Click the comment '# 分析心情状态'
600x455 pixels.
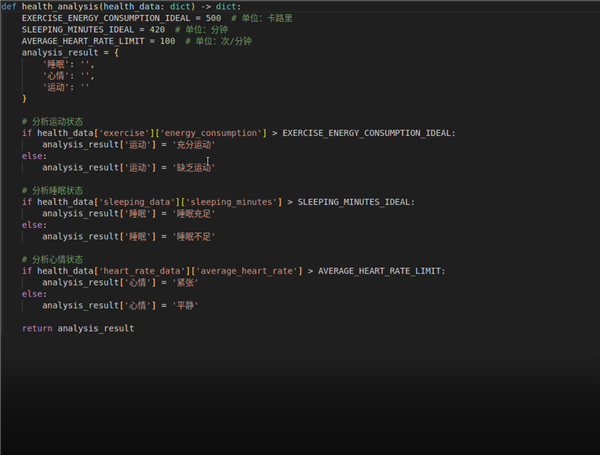(52, 259)
